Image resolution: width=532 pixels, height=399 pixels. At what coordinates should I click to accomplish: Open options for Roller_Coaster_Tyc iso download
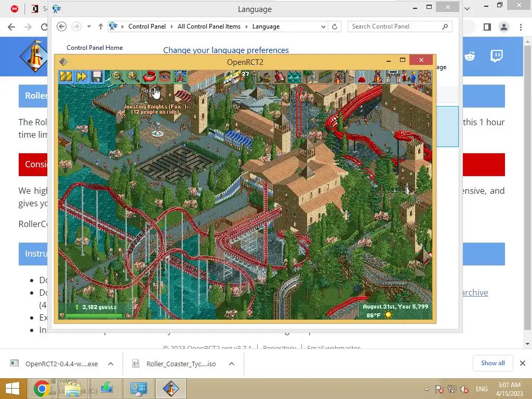pos(232,364)
